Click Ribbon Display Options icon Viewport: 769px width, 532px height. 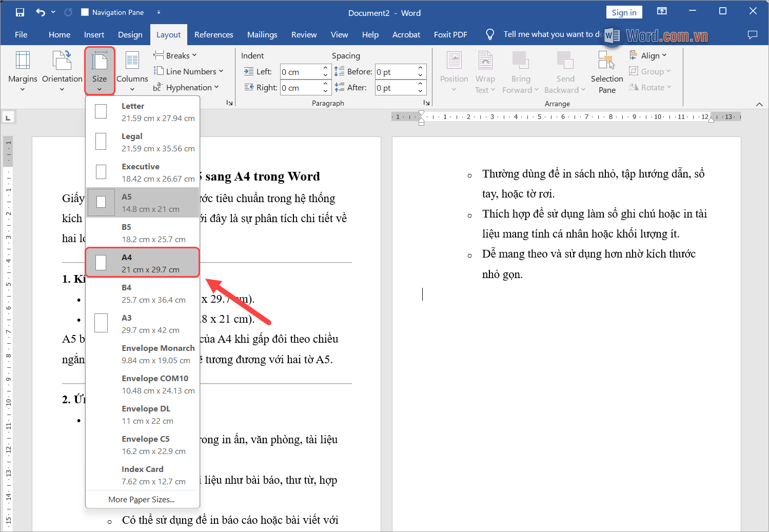(662, 11)
